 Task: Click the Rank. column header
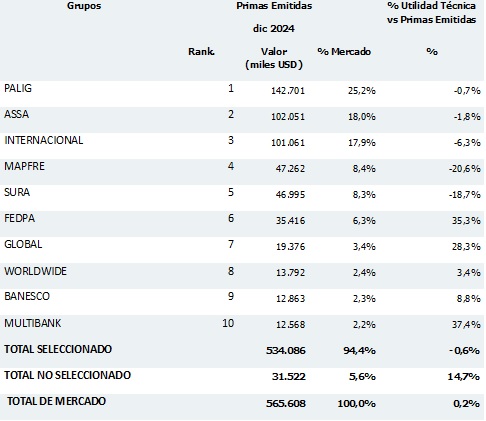tap(201, 52)
